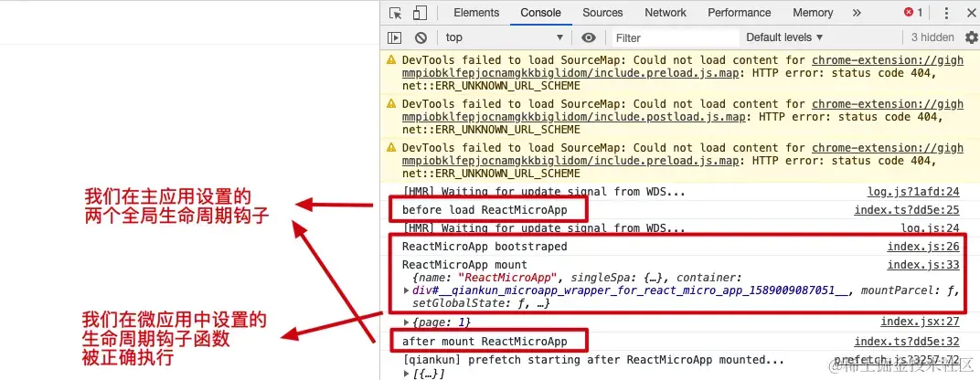Image resolution: width=980 pixels, height=380 pixels.
Task: Open the index.ts?dd5e:25 source link
Action: pyautogui.click(x=907, y=210)
